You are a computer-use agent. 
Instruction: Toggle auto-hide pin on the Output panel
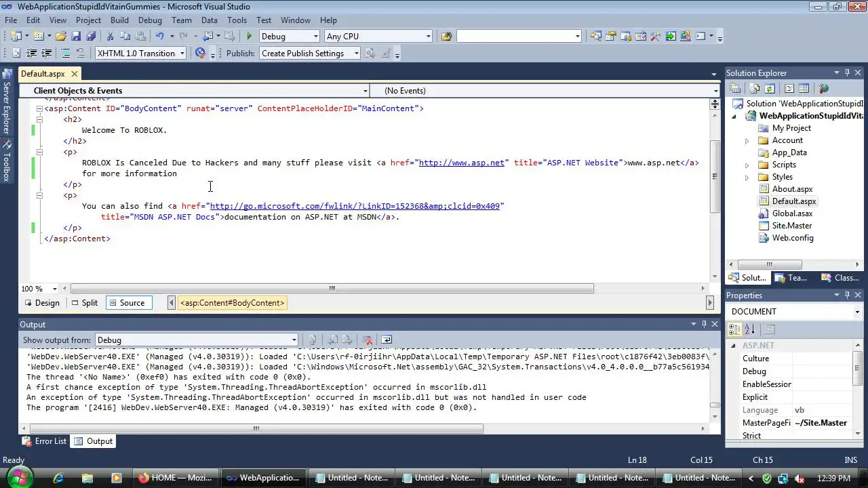click(x=704, y=324)
